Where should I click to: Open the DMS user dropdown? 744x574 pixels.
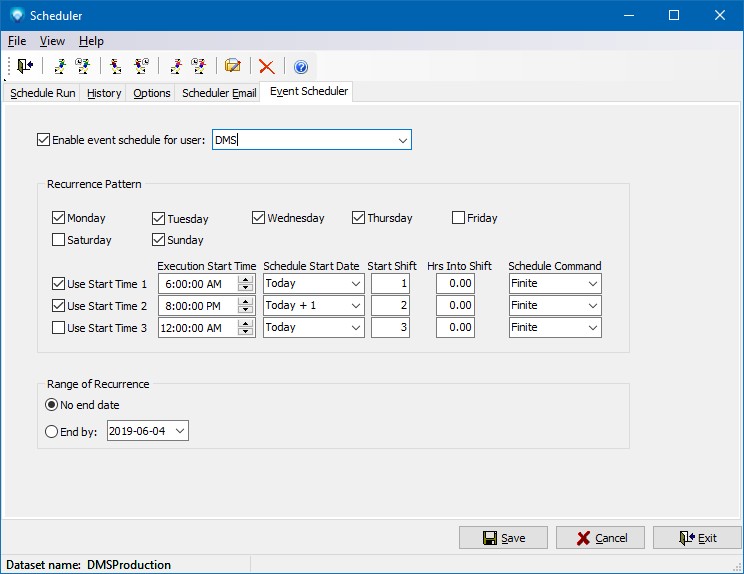tap(402, 141)
